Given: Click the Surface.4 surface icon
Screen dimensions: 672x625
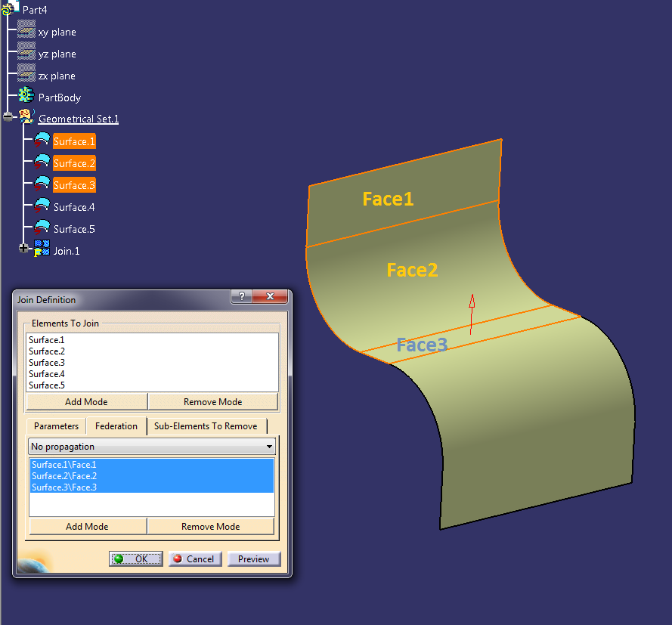Looking at the screenshot, I should (42, 205).
